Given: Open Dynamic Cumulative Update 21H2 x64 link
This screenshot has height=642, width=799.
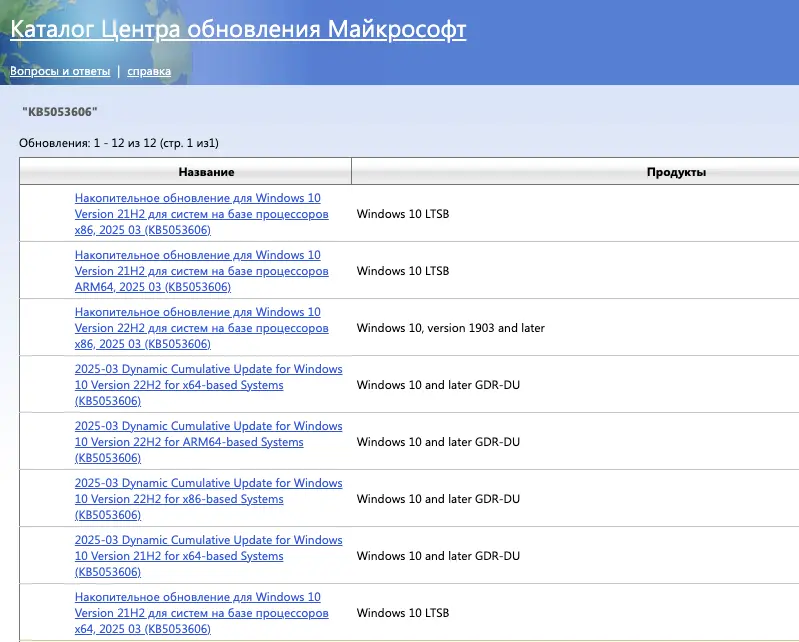Looking at the screenshot, I should tap(208, 556).
